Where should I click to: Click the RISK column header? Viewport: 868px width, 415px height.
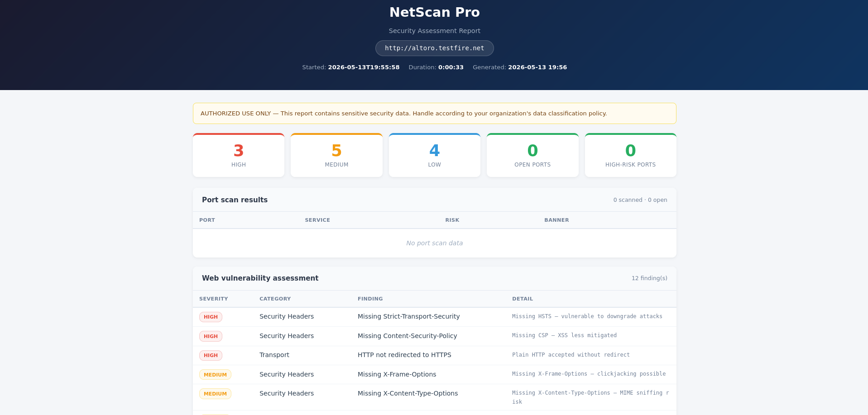pyautogui.click(x=452, y=220)
